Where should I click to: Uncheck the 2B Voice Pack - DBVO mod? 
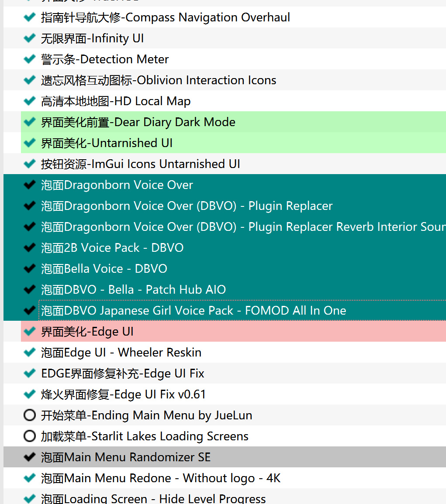coord(30,248)
